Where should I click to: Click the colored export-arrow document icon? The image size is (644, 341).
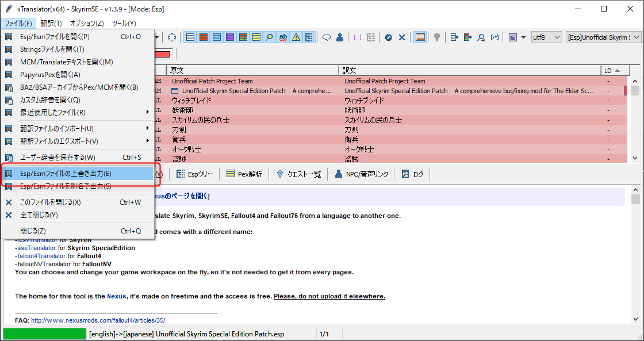[468, 37]
